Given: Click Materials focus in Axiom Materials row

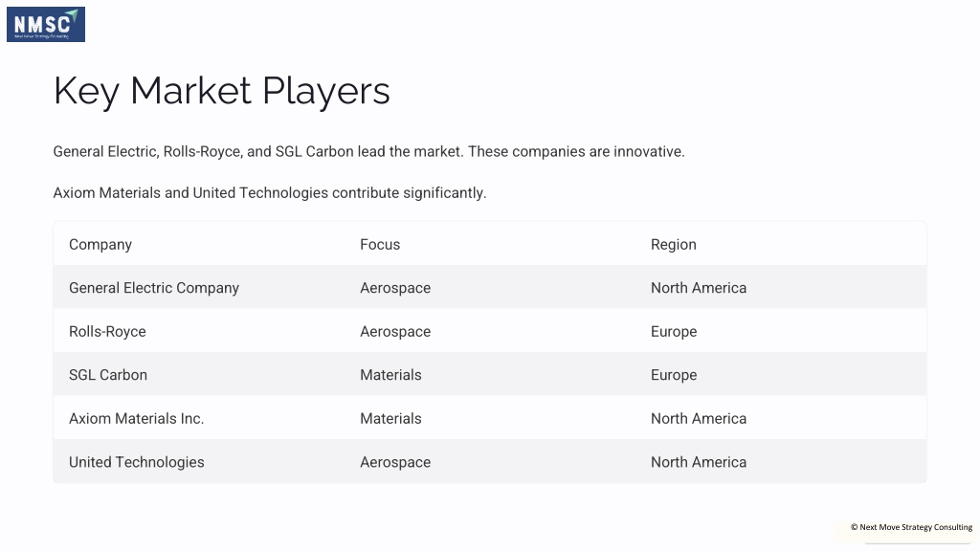Looking at the screenshot, I should click(390, 419).
